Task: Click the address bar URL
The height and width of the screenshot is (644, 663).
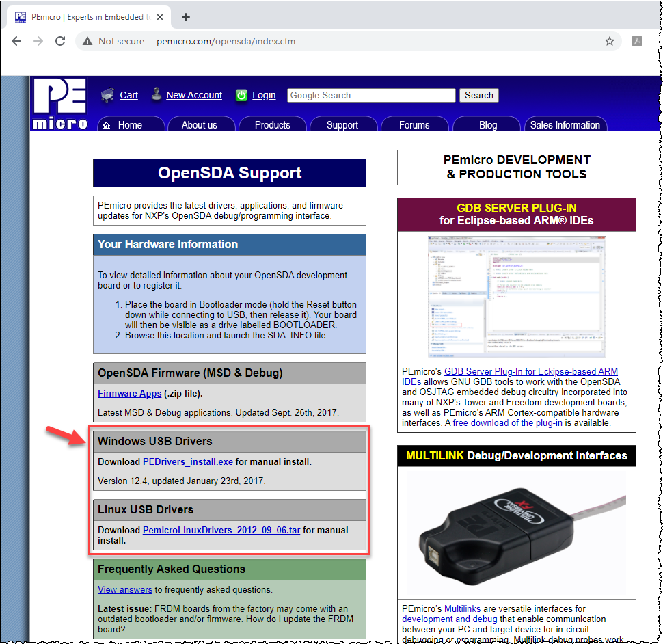Action: [226, 41]
